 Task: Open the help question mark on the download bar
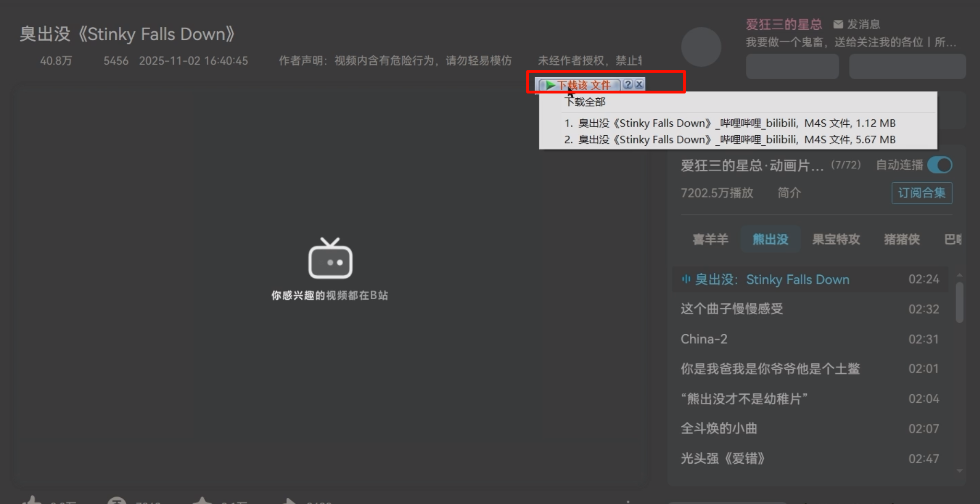[x=627, y=84]
